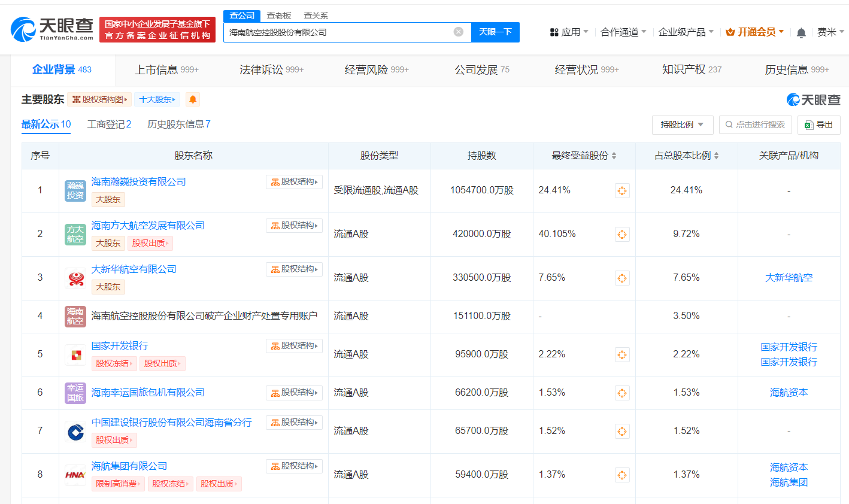Click the notification bell in the top bar
Screen dimensions: 849x504
tap(801, 32)
